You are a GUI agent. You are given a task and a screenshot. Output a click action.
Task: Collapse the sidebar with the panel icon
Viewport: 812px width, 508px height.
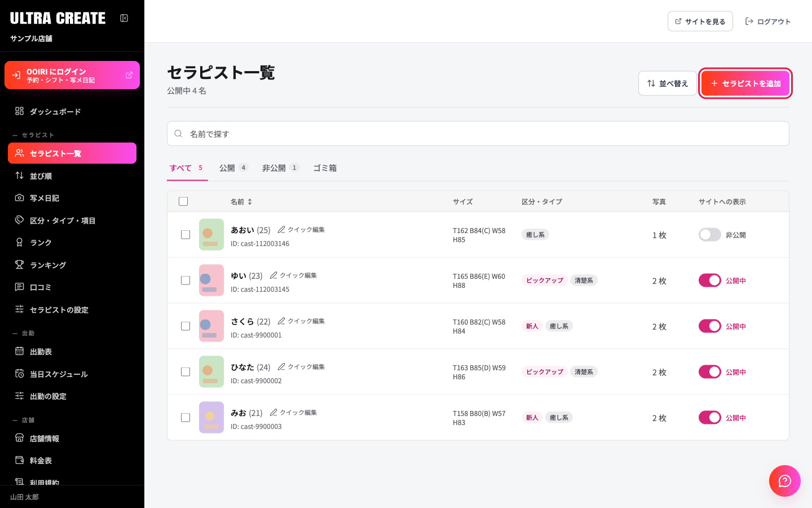pyautogui.click(x=124, y=18)
